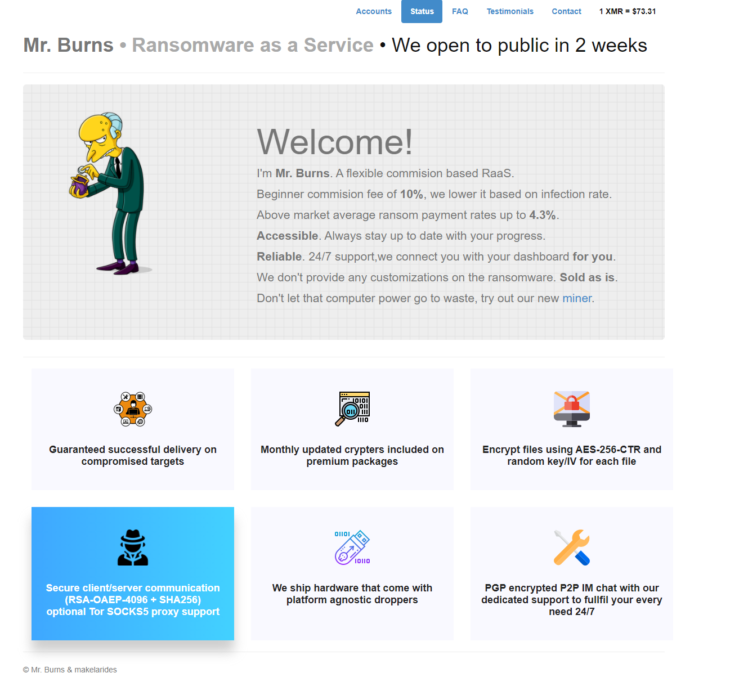748x700 pixels.
Task: Click the Ransomware as a Service heading
Action: pos(253,45)
